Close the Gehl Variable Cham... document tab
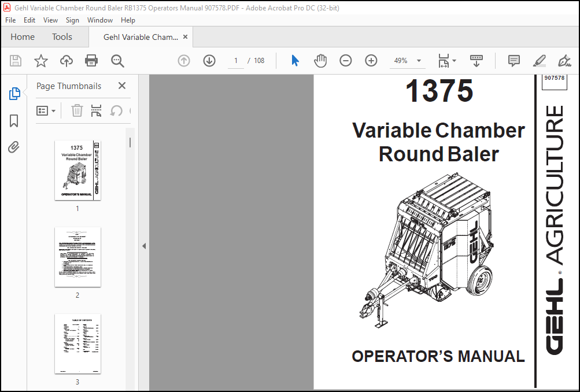The image size is (580, 392). pos(185,36)
